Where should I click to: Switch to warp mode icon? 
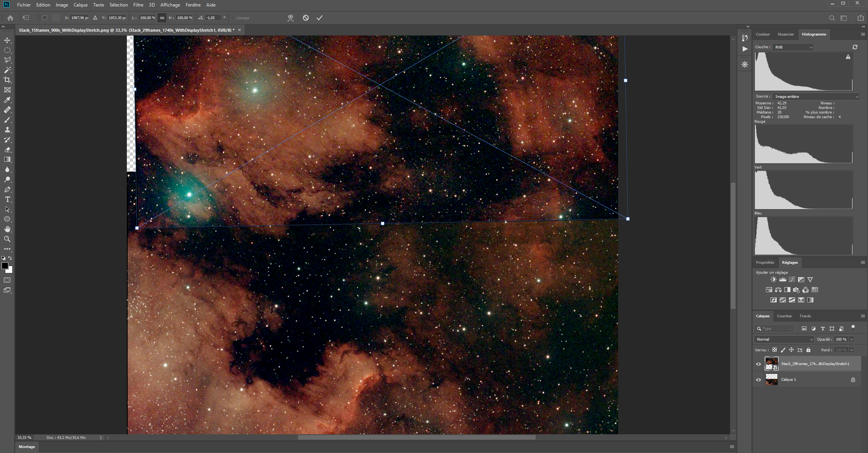point(290,18)
